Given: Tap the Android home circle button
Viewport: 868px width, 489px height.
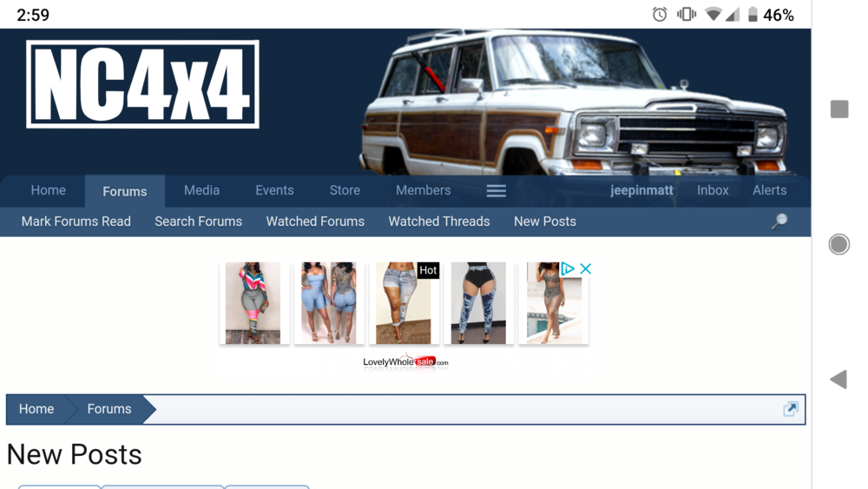Looking at the screenshot, I should click(x=838, y=244).
